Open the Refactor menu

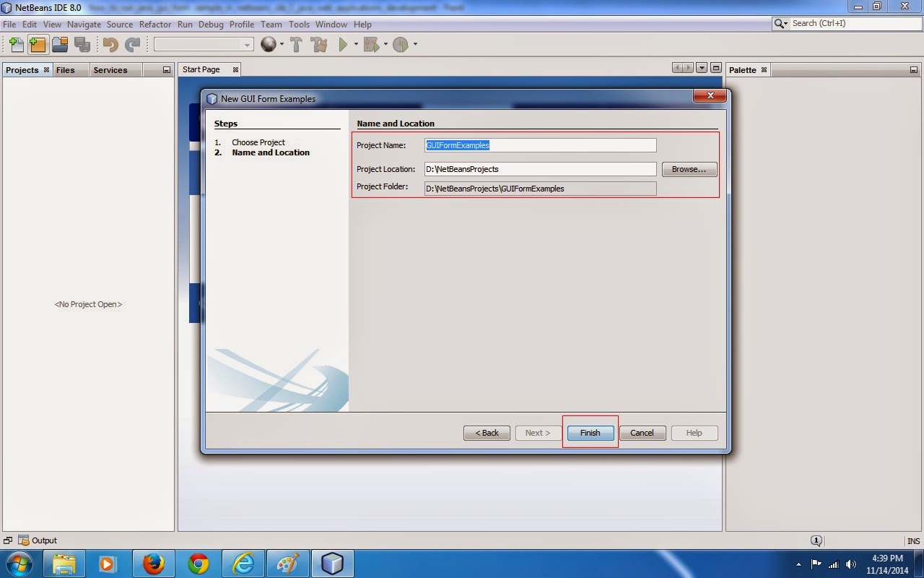tap(155, 25)
